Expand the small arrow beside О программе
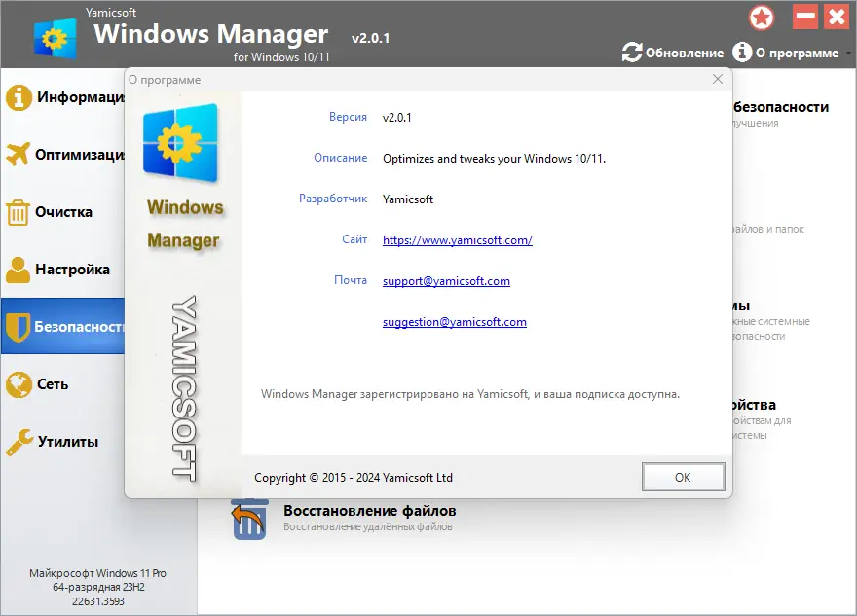This screenshot has height=616, width=857. tap(848, 53)
